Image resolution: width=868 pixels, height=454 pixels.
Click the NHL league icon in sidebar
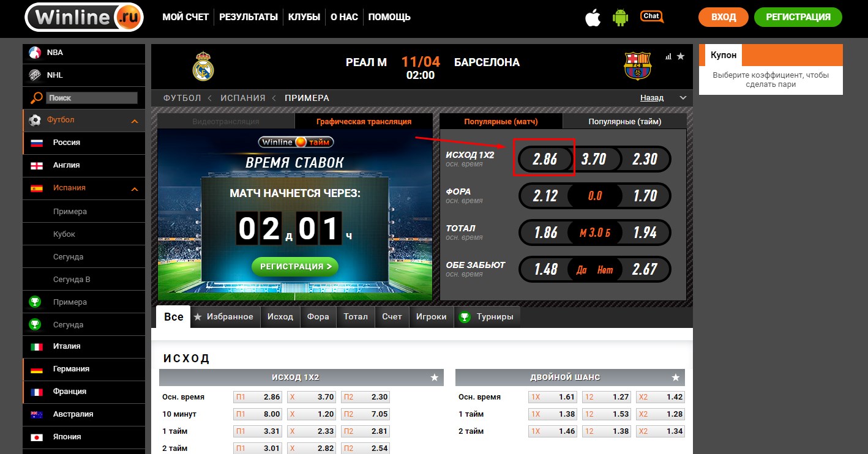36,75
